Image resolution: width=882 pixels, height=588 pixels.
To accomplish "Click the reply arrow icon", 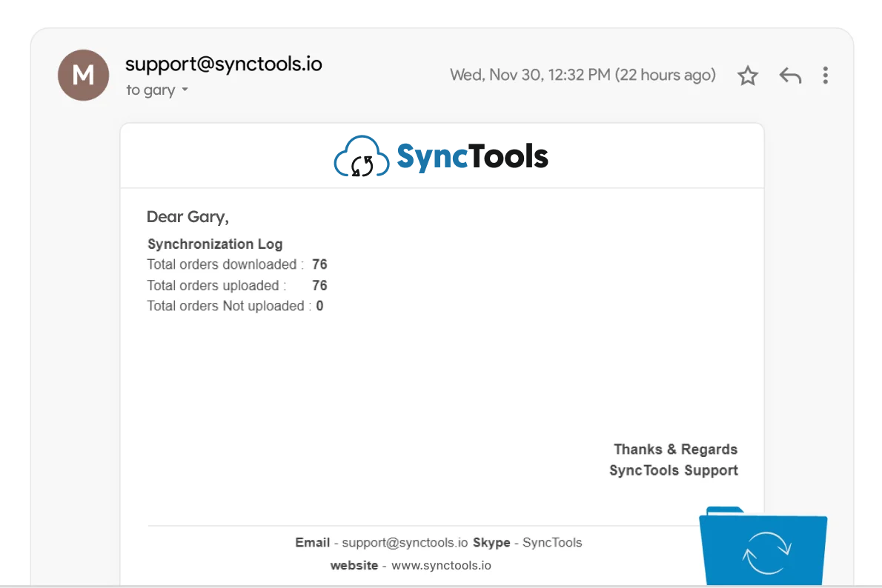I will (790, 76).
